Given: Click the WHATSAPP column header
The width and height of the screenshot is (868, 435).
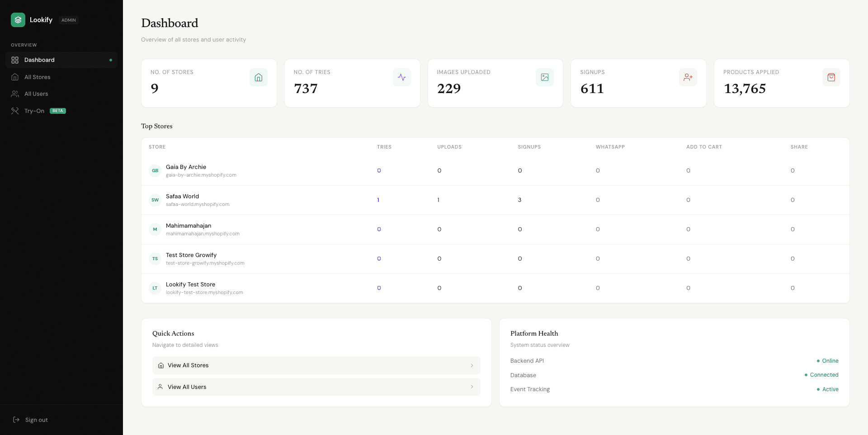Looking at the screenshot, I should (610, 147).
